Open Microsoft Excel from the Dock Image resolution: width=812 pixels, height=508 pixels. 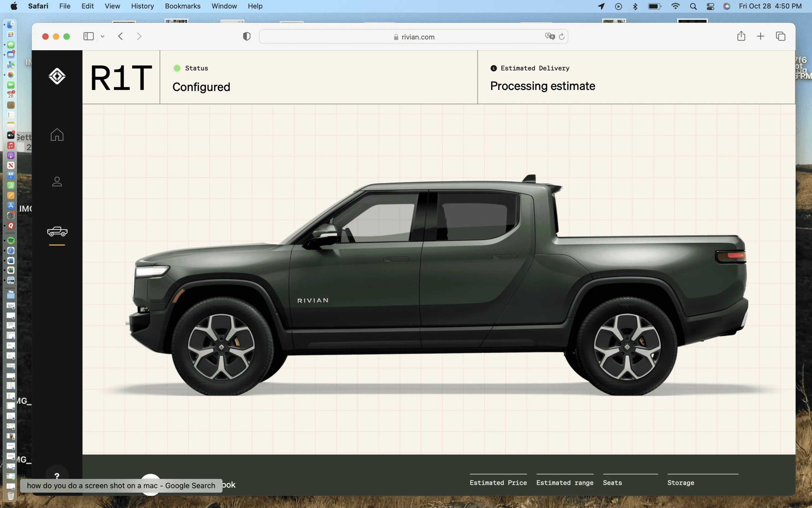coord(11,270)
